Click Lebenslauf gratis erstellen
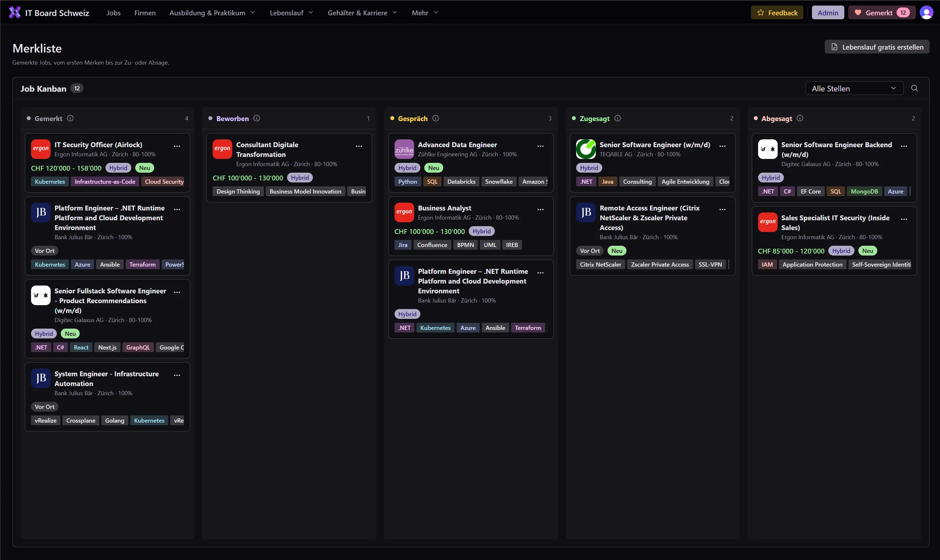Viewport: 940px width, 560px height. pyautogui.click(x=877, y=47)
